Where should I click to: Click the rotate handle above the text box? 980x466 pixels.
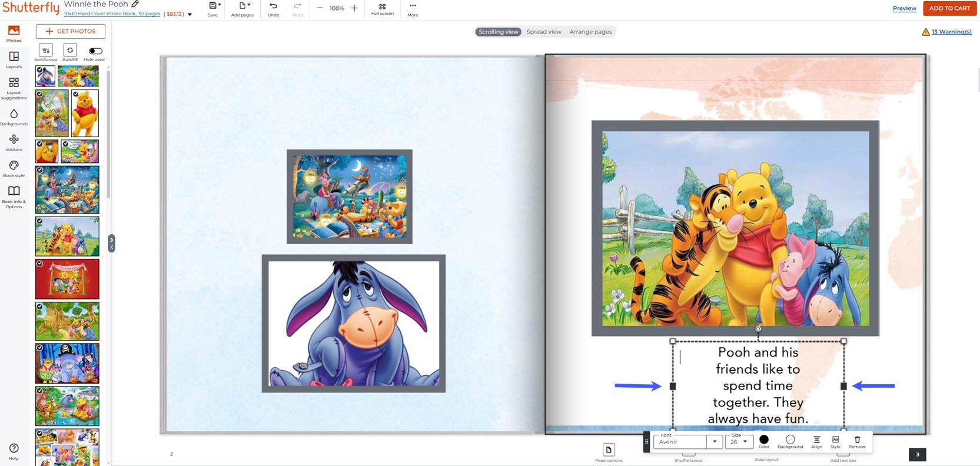758,329
